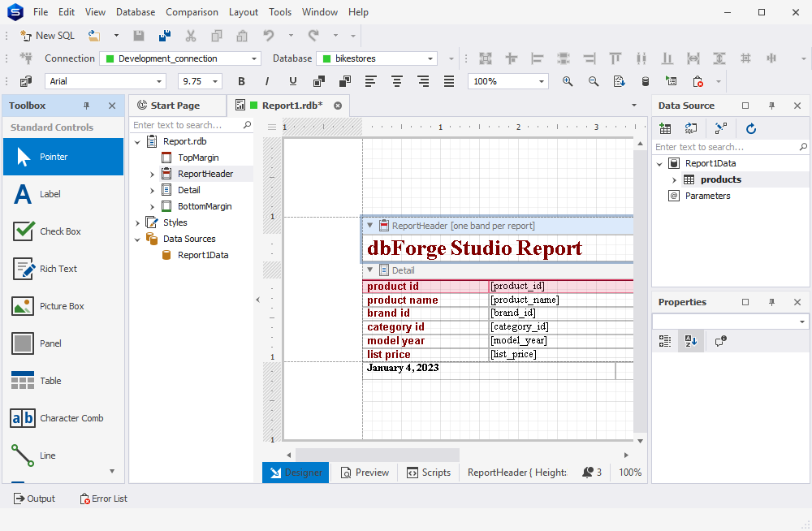Close the Report1.rdb tab
Viewport: 812px width, 531px height.
pyautogui.click(x=338, y=106)
